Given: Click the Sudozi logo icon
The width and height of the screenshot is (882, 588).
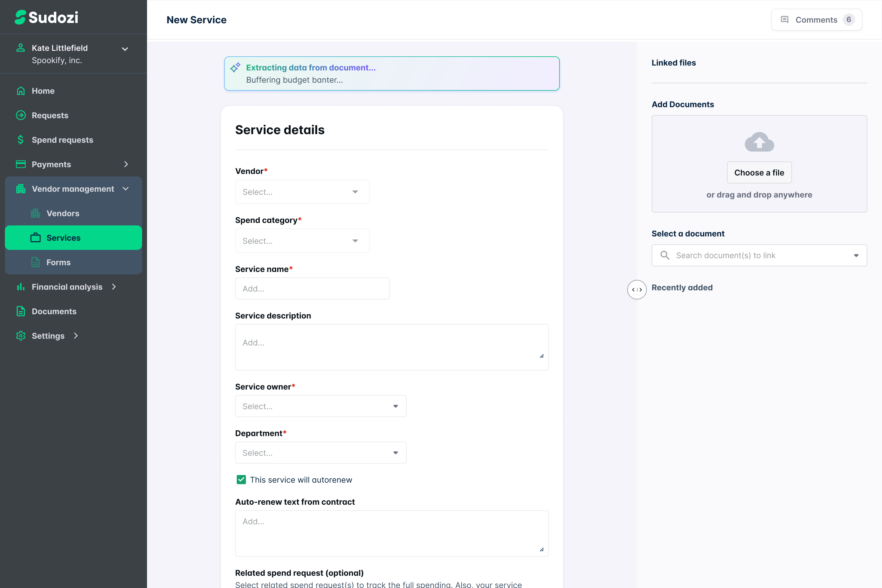Looking at the screenshot, I should coord(20,17).
